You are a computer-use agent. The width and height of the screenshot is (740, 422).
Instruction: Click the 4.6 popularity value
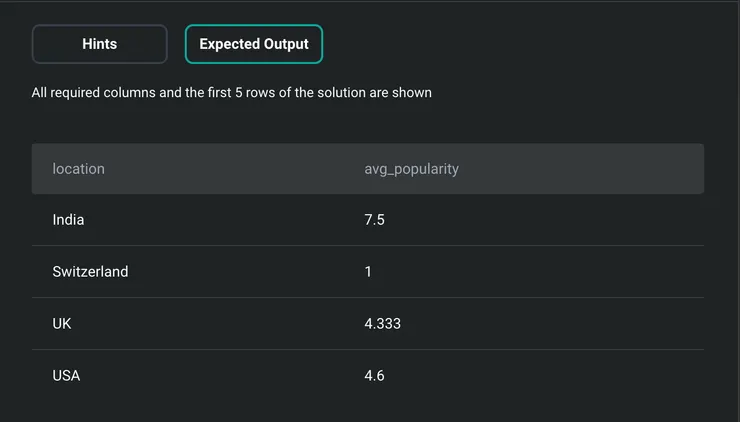point(374,376)
